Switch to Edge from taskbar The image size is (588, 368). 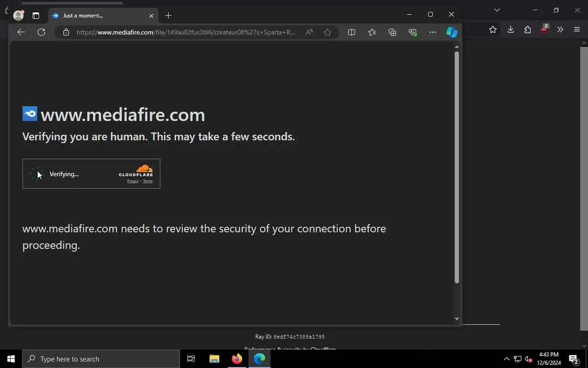(x=260, y=359)
